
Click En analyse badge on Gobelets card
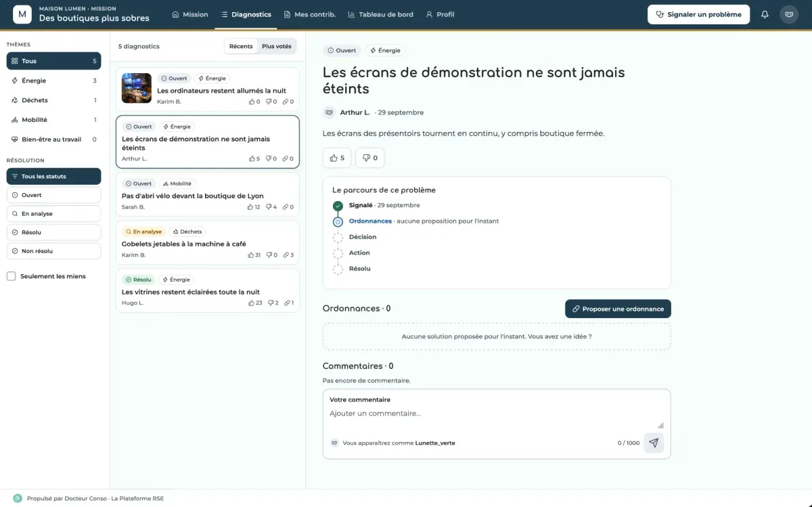143,232
